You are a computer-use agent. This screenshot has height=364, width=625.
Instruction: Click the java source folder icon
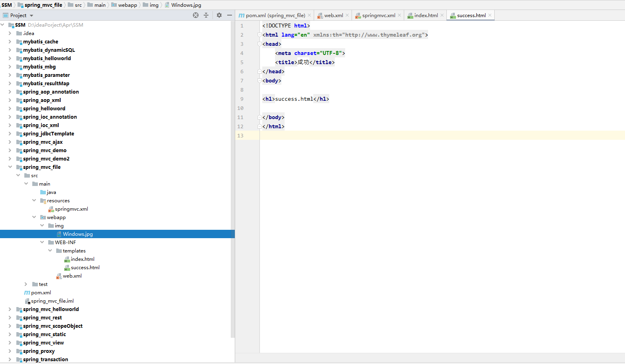tap(43, 192)
